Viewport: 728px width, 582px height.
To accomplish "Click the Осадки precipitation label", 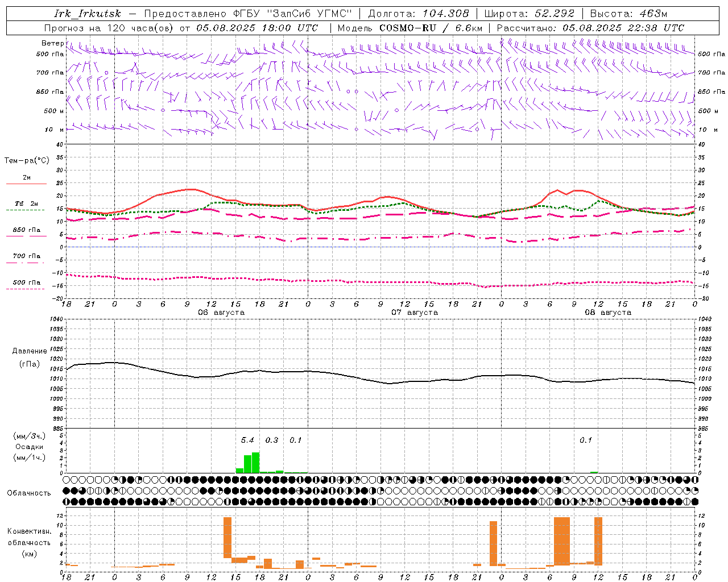I will [30, 447].
